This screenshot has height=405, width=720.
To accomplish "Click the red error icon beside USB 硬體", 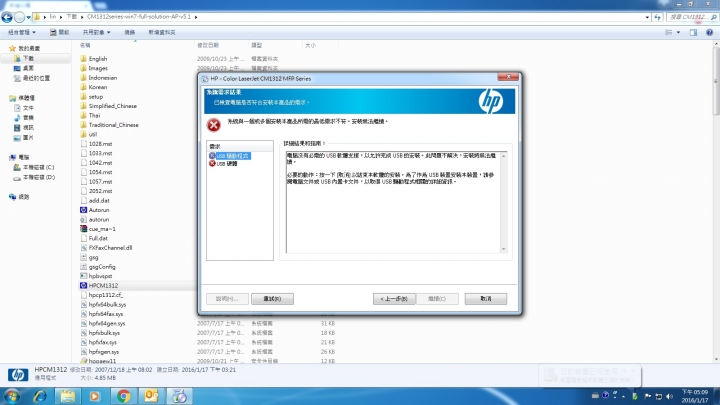I will click(212, 163).
